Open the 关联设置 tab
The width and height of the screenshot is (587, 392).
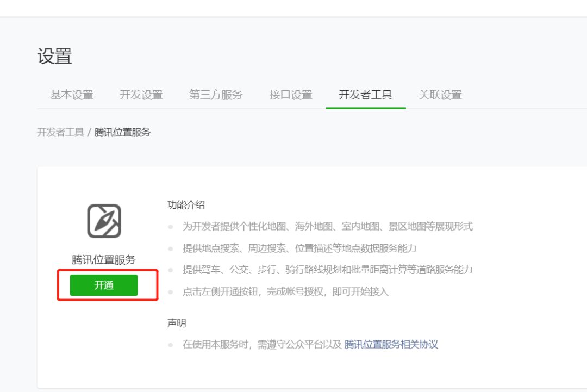[440, 95]
